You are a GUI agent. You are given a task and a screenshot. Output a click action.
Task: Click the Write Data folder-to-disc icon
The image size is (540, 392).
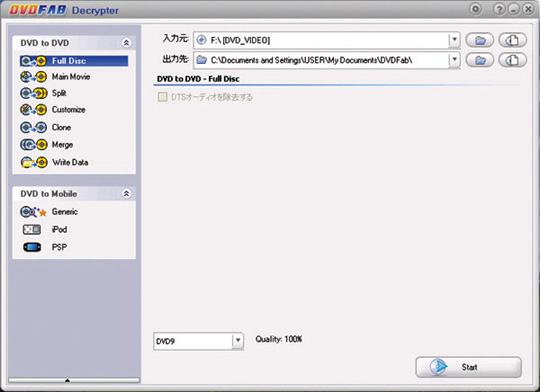click(33, 162)
